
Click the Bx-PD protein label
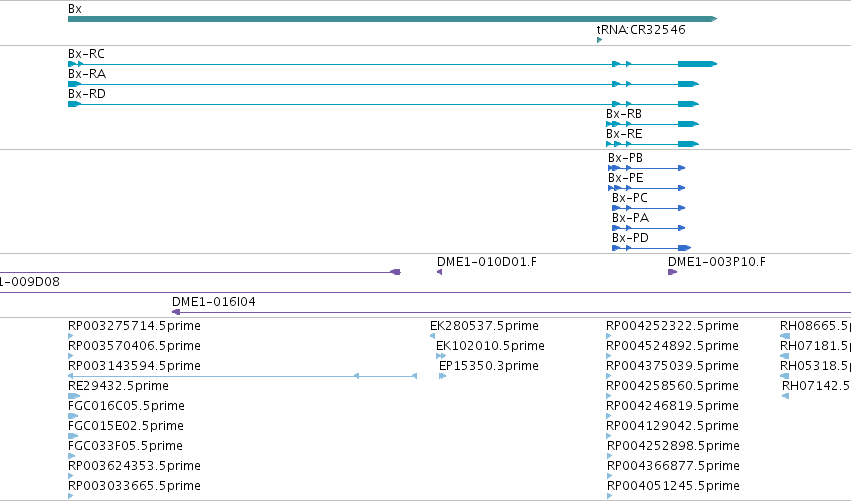tap(630, 238)
